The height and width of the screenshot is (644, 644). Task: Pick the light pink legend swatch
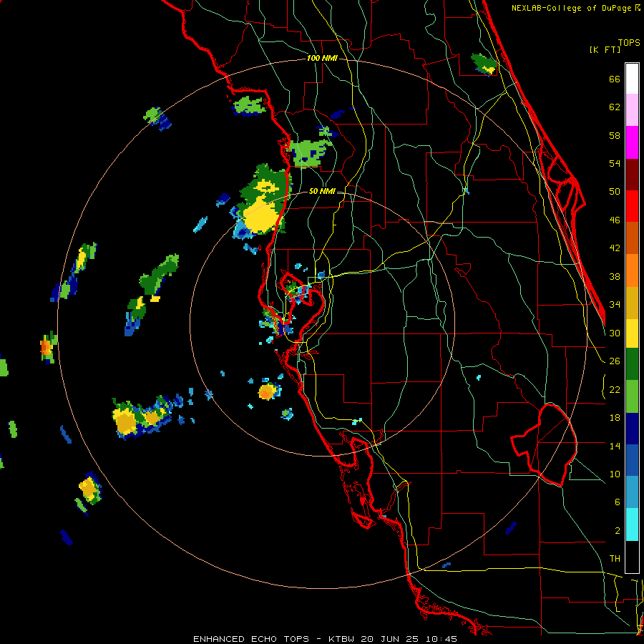tap(632, 109)
